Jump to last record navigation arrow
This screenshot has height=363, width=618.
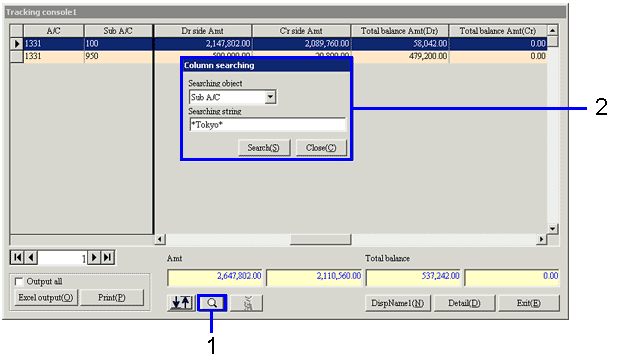(x=107, y=258)
